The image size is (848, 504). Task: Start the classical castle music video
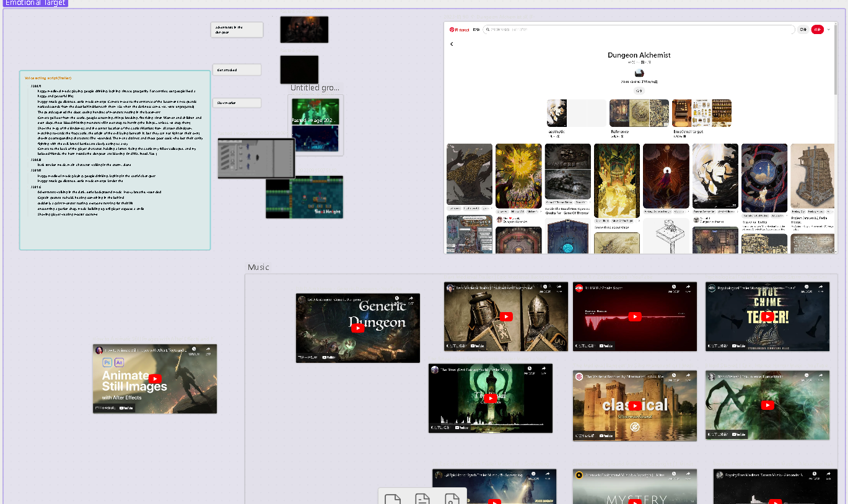[634, 406]
